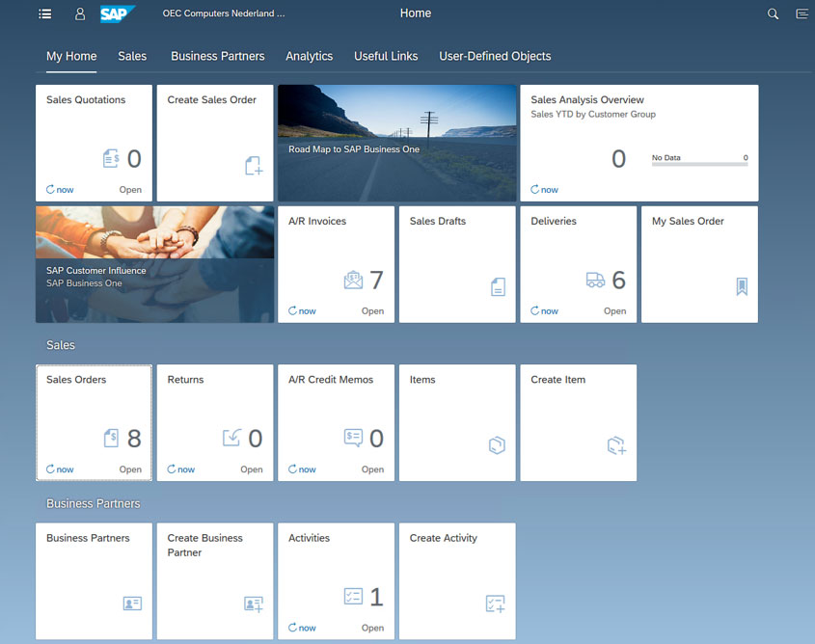The image size is (815, 644).
Task: Click the Open label on Returns tile
Action: coord(251,470)
